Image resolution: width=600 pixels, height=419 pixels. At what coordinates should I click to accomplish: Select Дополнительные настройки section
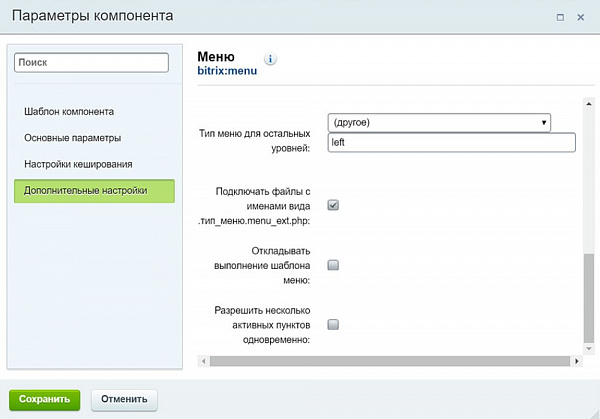[x=94, y=191]
